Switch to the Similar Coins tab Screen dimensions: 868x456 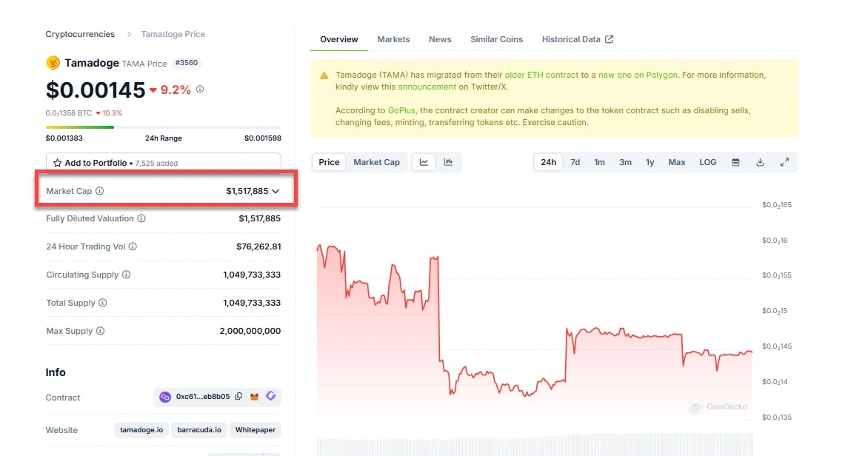click(496, 39)
